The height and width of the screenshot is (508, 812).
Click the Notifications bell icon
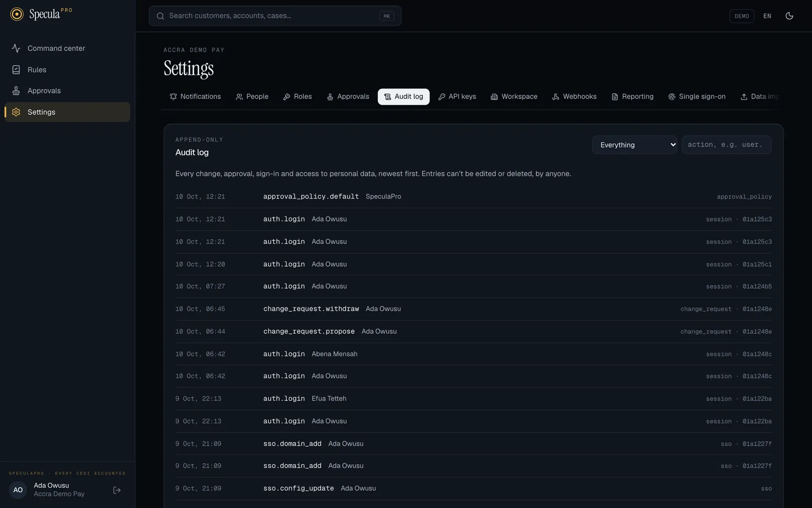174,97
